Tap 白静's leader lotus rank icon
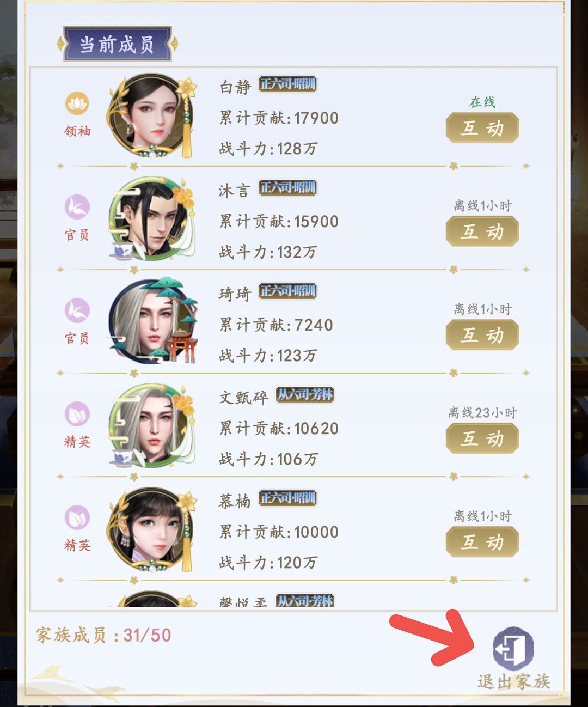Screen dimensions: 588x707 [77, 103]
